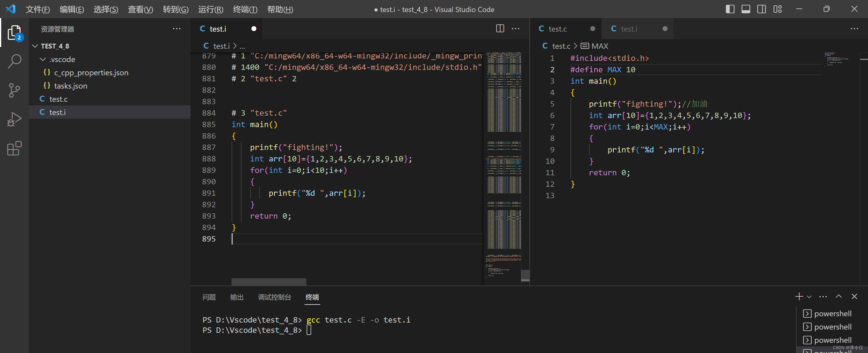Close the terminal panel
This screenshot has height=353, width=868.
(854, 296)
